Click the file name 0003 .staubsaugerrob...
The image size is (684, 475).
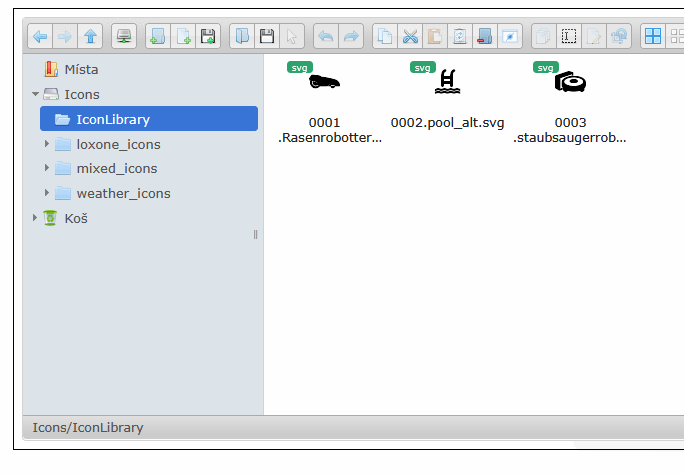coord(570,130)
